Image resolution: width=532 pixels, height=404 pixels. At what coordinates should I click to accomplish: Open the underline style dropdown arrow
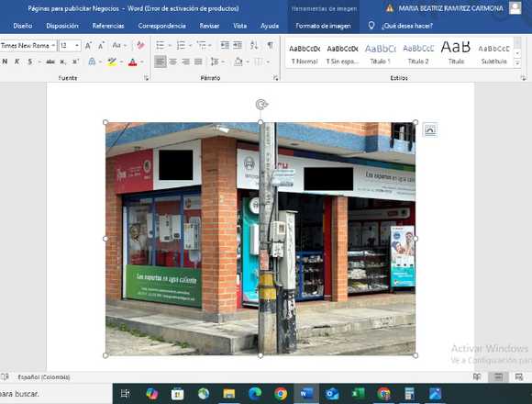(x=39, y=62)
